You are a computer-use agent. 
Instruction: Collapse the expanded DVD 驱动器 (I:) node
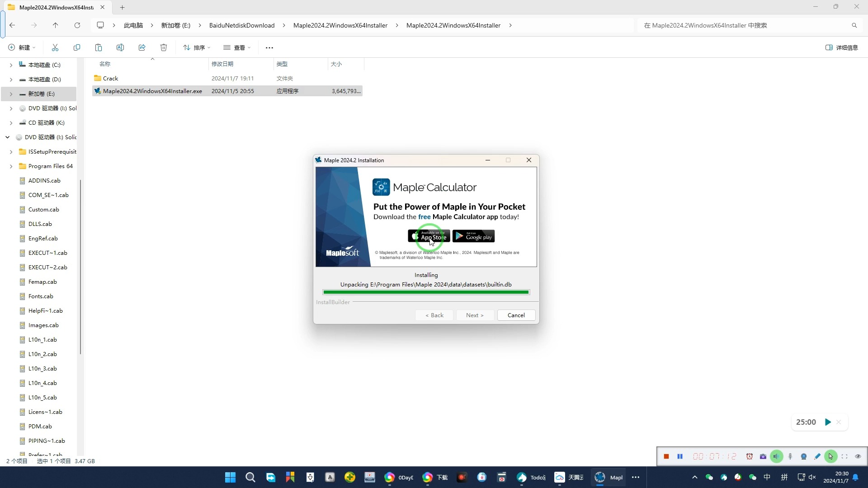(x=8, y=137)
